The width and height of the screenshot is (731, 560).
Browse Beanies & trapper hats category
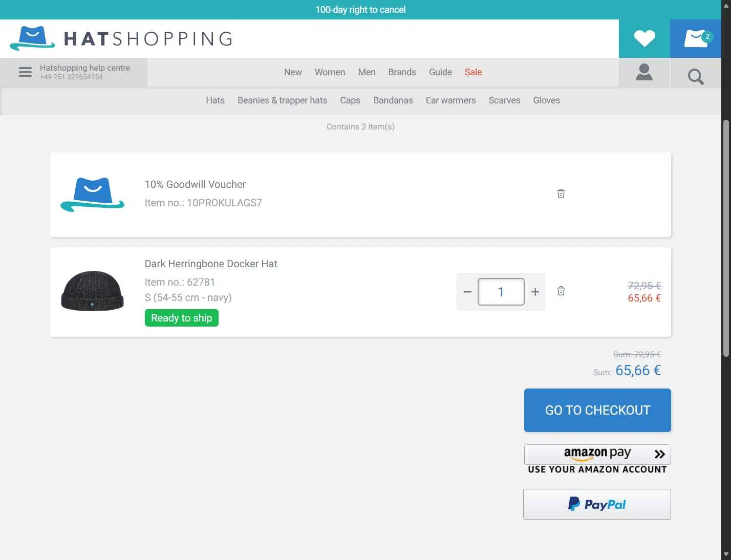click(x=282, y=100)
